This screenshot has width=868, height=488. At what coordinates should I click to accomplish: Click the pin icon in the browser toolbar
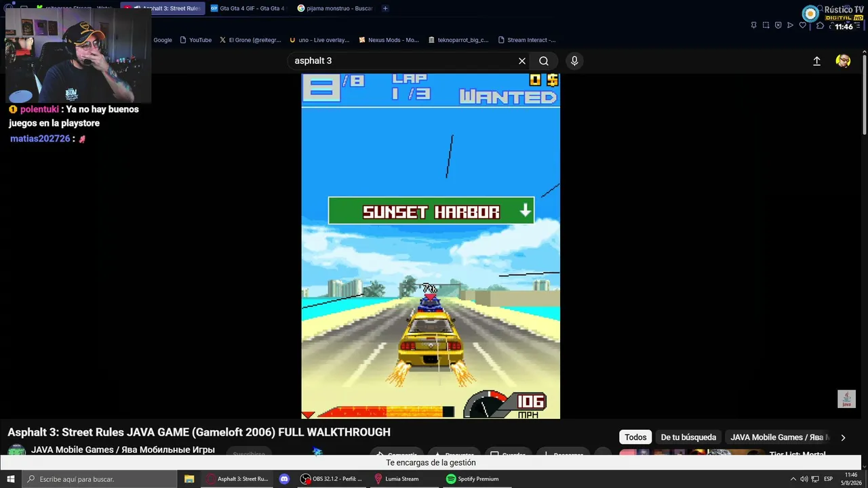[753, 25]
